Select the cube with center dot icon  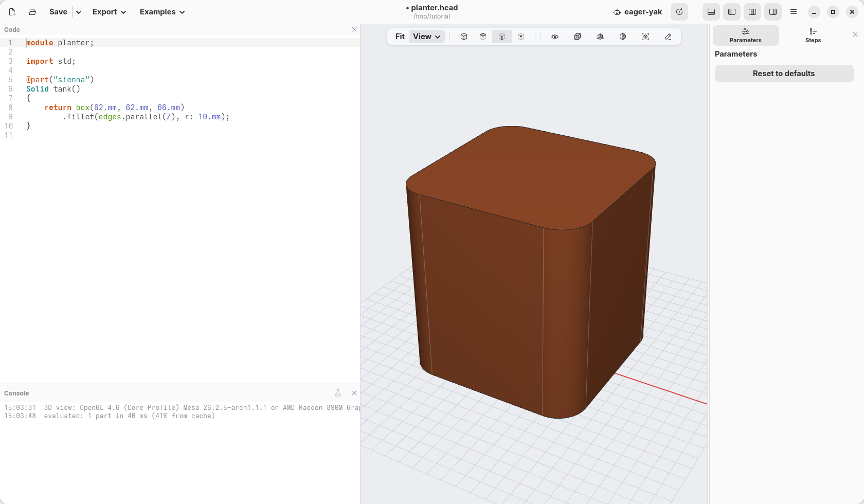(521, 37)
